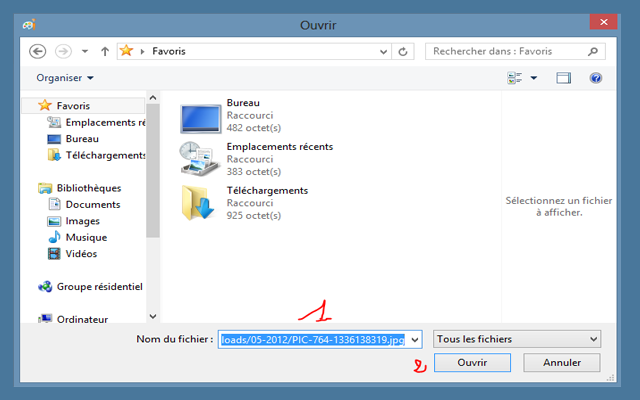640x400 pixels.
Task: Open the Téléchargements folder icon in file list
Action: point(200,202)
